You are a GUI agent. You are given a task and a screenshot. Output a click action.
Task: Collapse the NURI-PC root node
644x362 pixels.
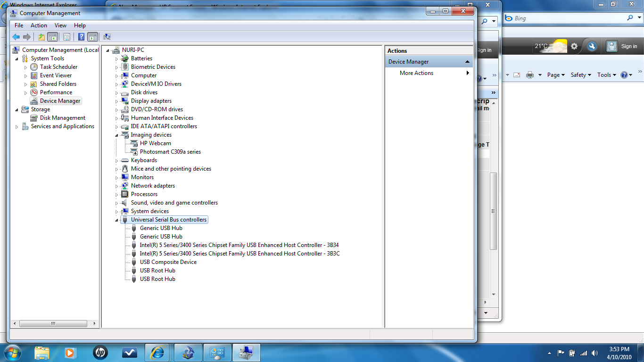pos(108,50)
